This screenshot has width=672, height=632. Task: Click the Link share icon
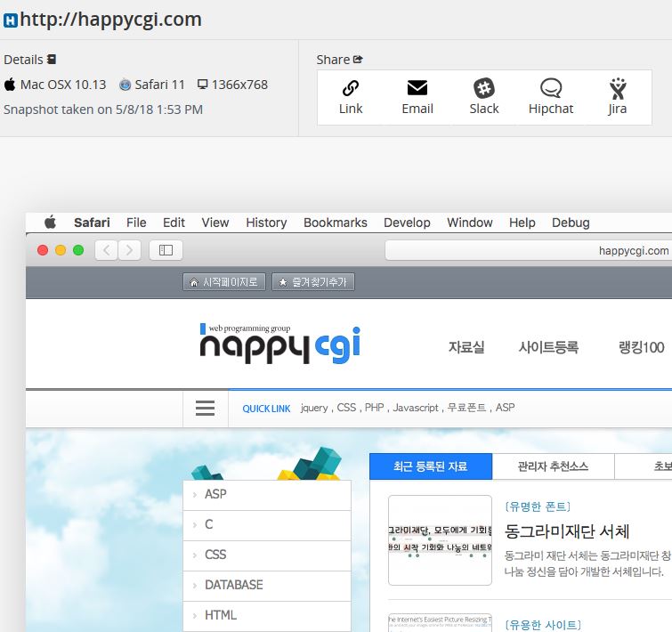351,88
